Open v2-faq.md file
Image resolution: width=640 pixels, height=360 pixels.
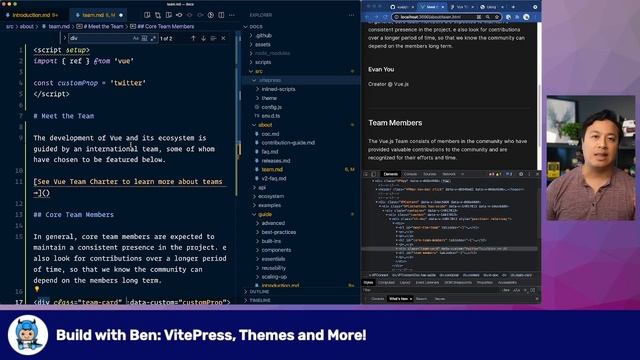tap(273, 179)
